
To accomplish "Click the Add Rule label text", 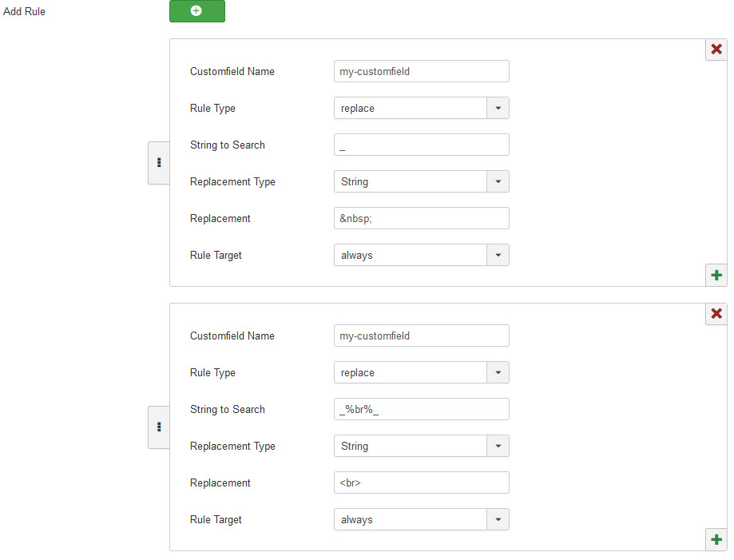I will pyautogui.click(x=24, y=12).
